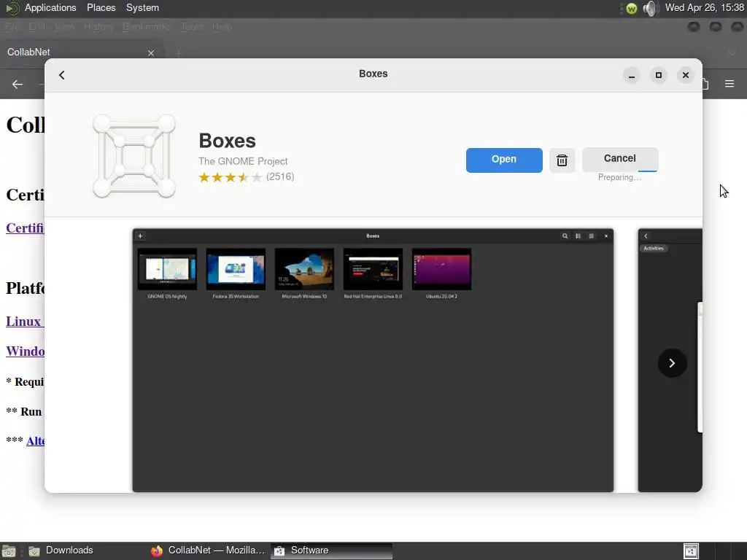Open the Certified link on CollabNet page
747x560 pixels.
coord(25,228)
